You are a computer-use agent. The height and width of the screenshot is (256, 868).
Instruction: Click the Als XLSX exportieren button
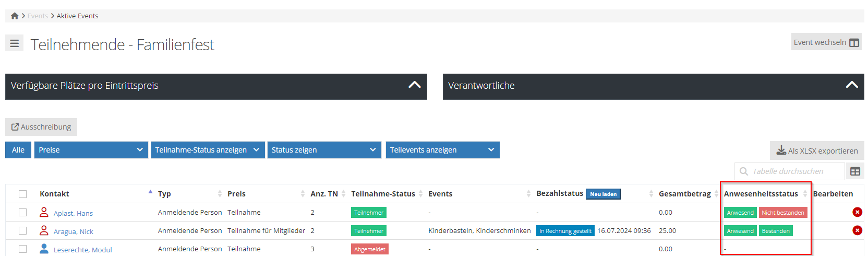pyautogui.click(x=817, y=150)
